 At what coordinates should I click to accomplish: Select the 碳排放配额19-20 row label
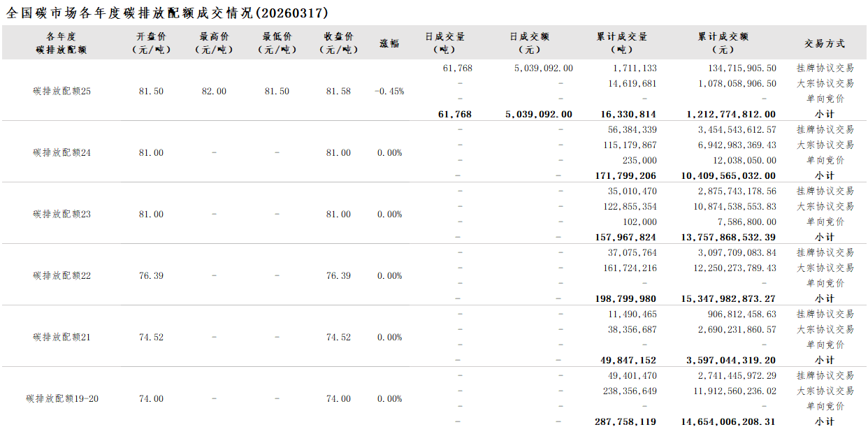point(62,399)
